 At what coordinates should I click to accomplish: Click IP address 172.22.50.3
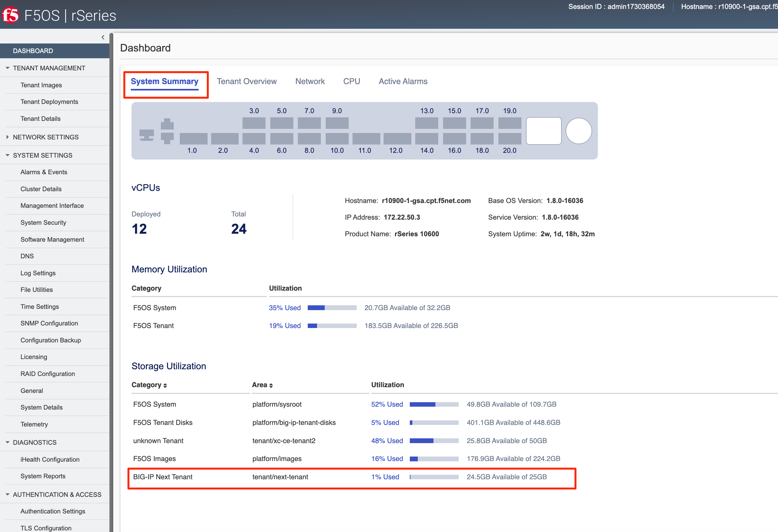click(402, 217)
